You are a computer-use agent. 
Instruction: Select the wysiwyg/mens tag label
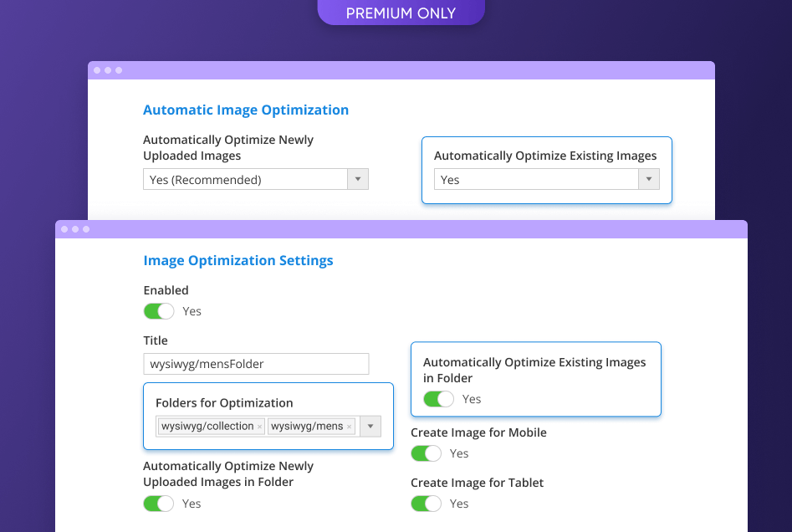point(307,427)
